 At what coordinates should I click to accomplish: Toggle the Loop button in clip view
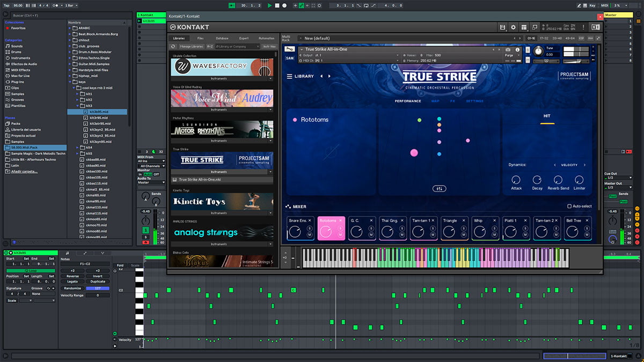pos(30,271)
